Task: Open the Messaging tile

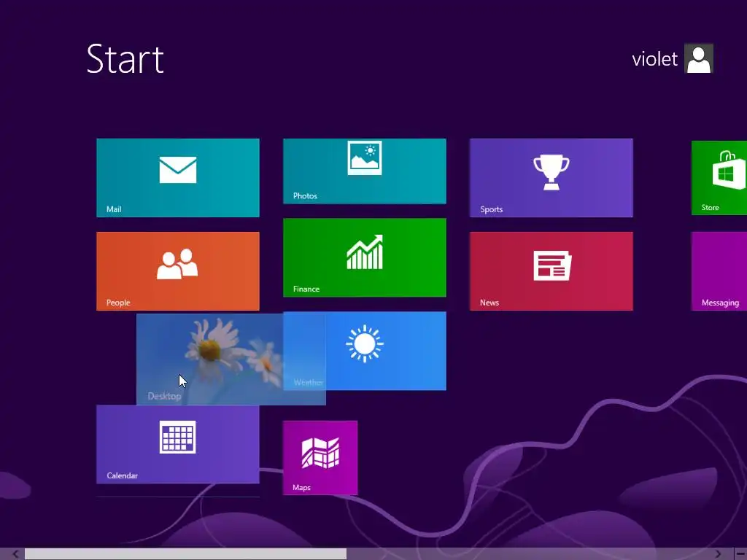Action: [x=719, y=271]
